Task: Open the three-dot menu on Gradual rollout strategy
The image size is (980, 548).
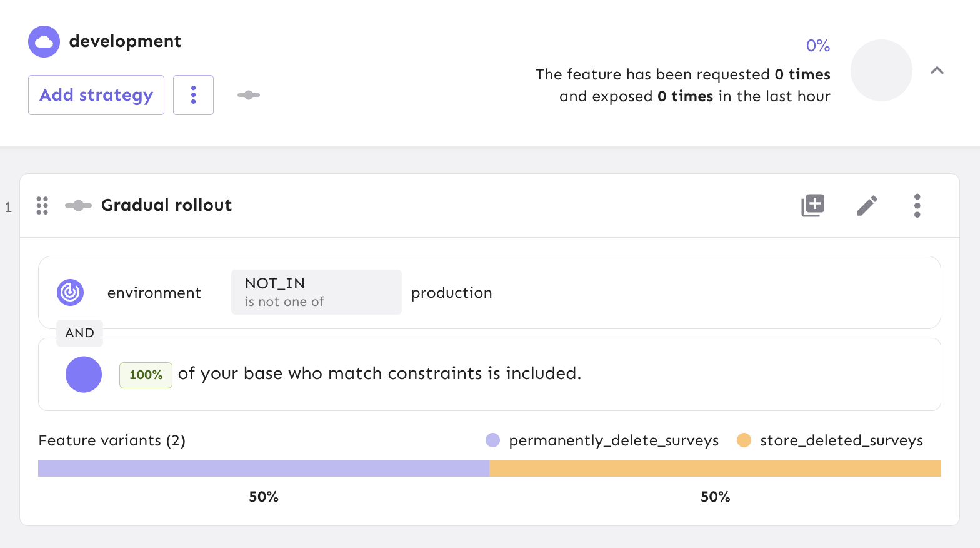Action: pyautogui.click(x=917, y=205)
